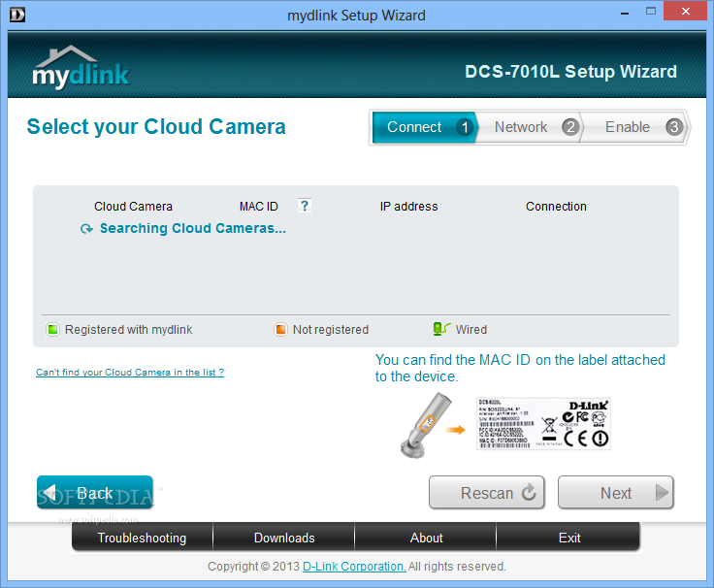Click the IP address column header

click(409, 207)
